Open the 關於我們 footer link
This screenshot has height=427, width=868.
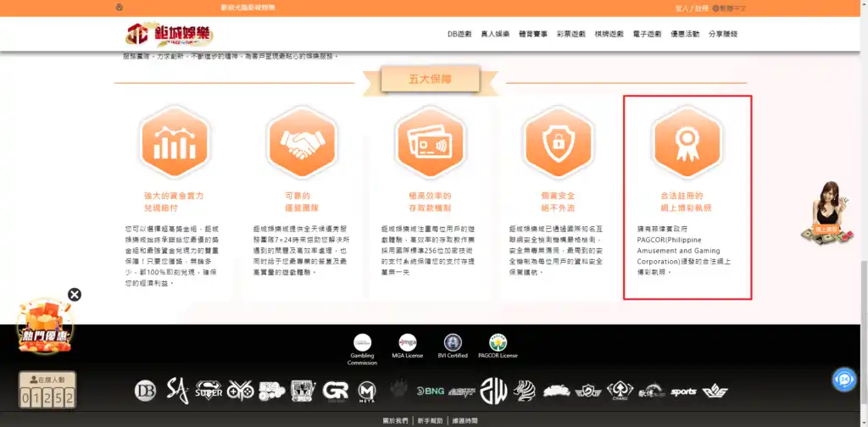(394, 420)
